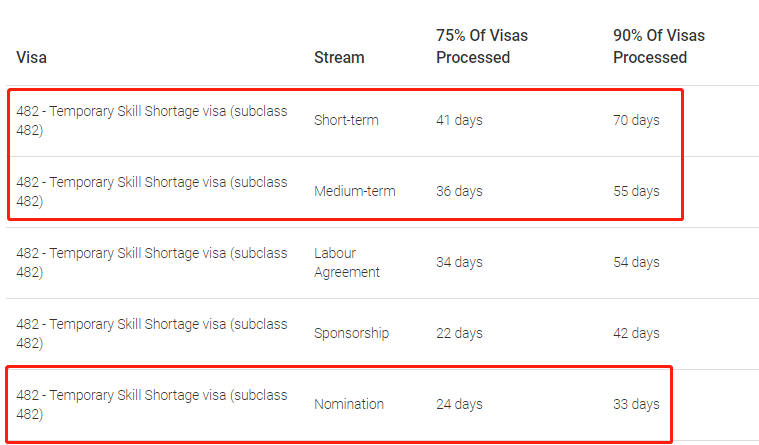Click the 33 days value
This screenshot has width=759, height=445.
(x=636, y=404)
